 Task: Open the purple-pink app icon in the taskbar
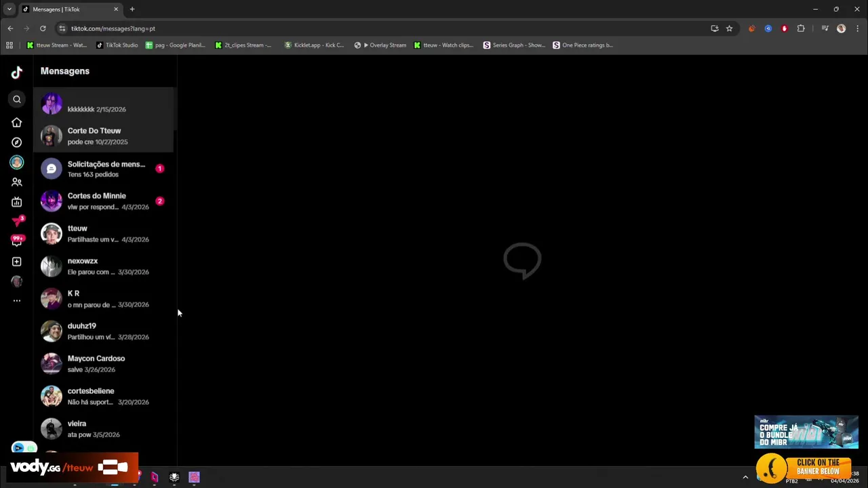(194, 477)
